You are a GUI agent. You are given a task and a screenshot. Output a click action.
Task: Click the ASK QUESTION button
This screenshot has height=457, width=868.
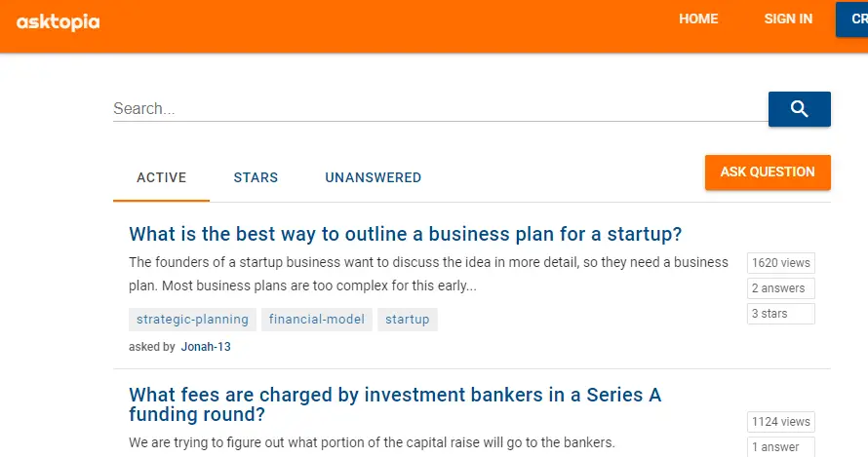(x=768, y=172)
